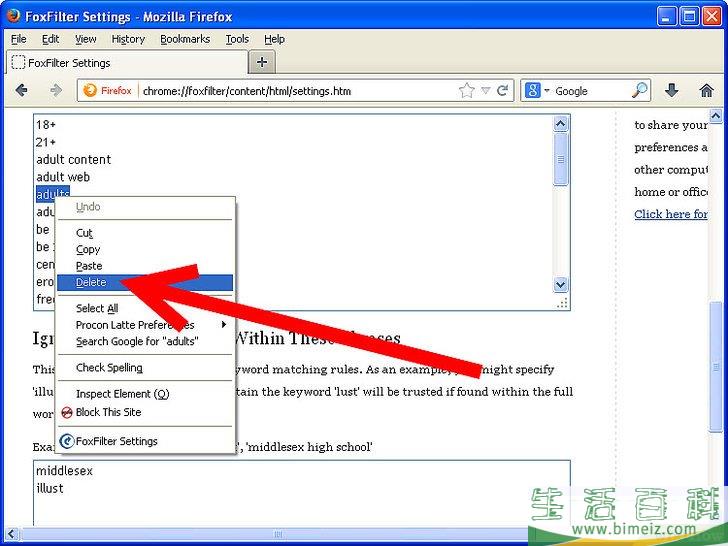Choose Delete in the context menu
This screenshot has width=728, height=546.
145,282
